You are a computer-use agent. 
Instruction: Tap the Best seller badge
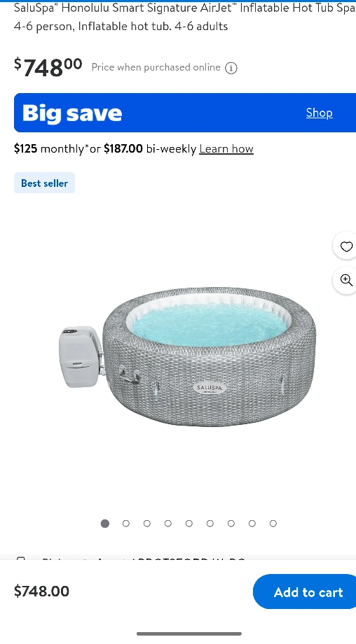pyautogui.click(x=44, y=183)
